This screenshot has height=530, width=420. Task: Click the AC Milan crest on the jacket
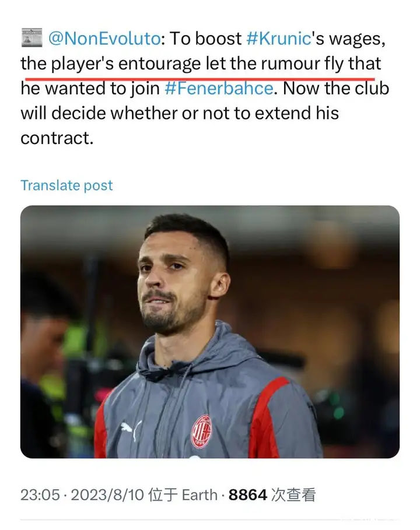pyautogui.click(x=201, y=431)
